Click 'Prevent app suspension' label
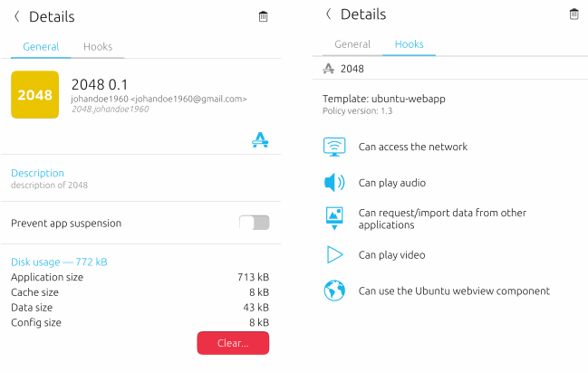Image resolution: width=588 pixels, height=372 pixels. [66, 224]
